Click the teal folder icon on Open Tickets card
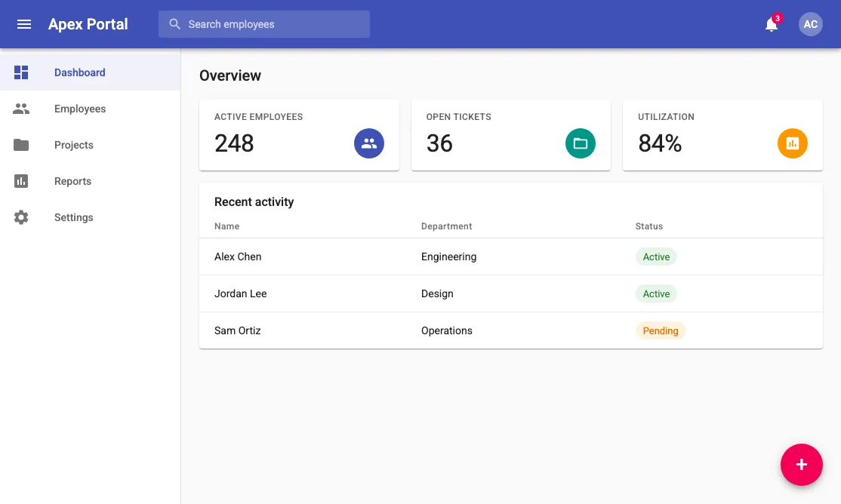 pos(581,143)
